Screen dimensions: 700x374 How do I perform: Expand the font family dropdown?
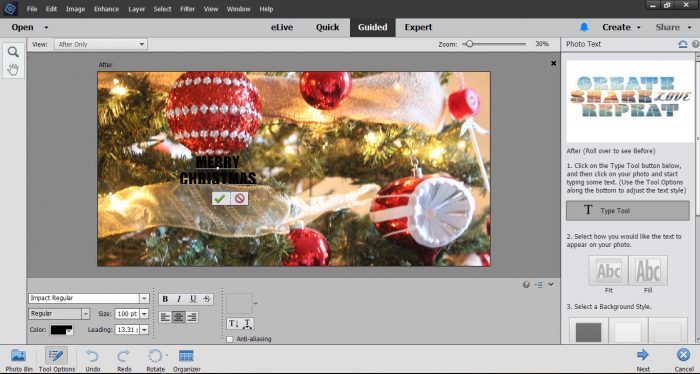point(144,299)
